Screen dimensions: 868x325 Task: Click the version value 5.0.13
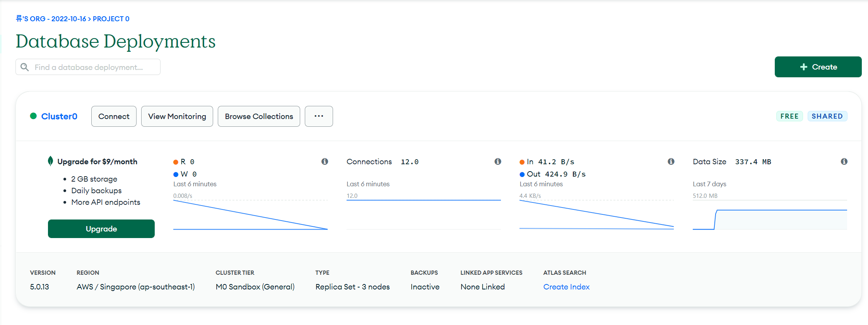click(39, 287)
